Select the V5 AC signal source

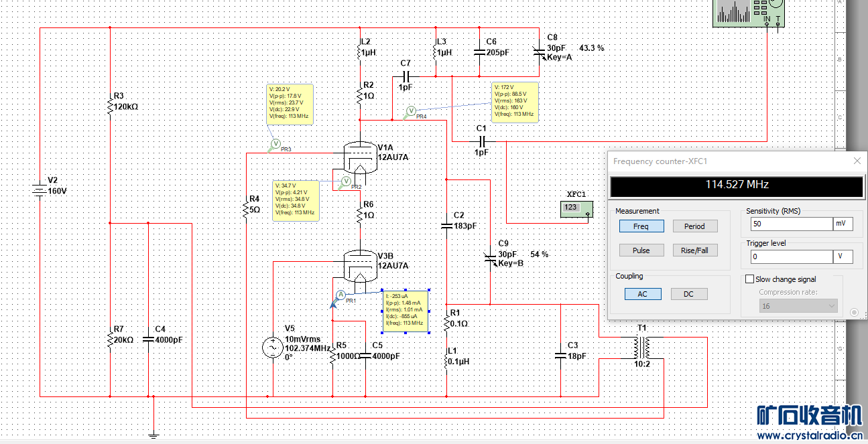pyautogui.click(x=273, y=348)
